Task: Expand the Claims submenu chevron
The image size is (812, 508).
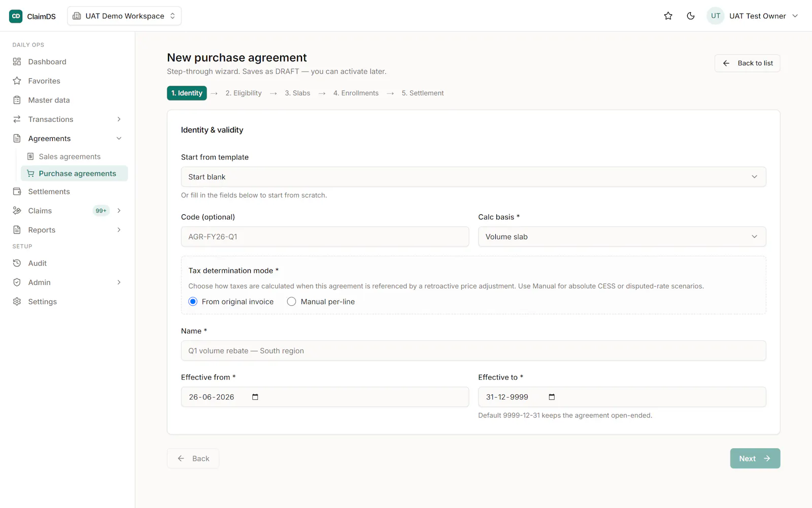Action: point(119,211)
